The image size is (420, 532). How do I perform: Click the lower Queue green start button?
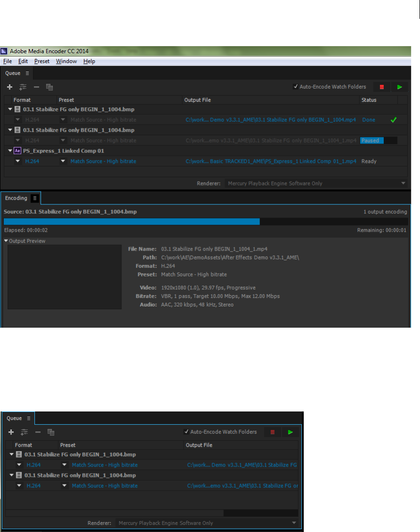[290, 432]
